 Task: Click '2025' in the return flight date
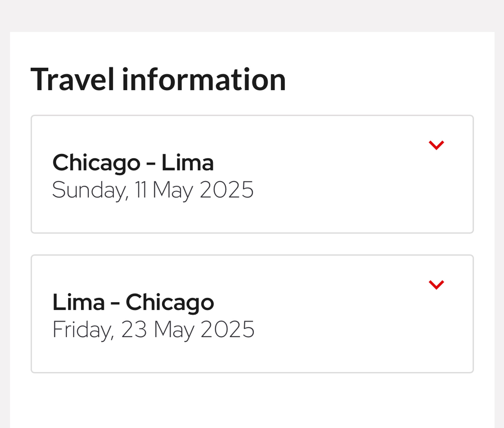click(227, 330)
